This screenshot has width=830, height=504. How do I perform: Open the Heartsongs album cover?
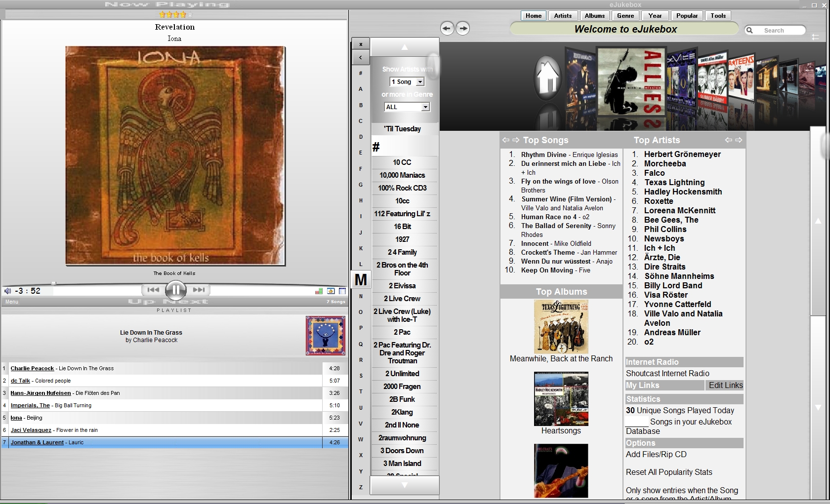tap(561, 399)
